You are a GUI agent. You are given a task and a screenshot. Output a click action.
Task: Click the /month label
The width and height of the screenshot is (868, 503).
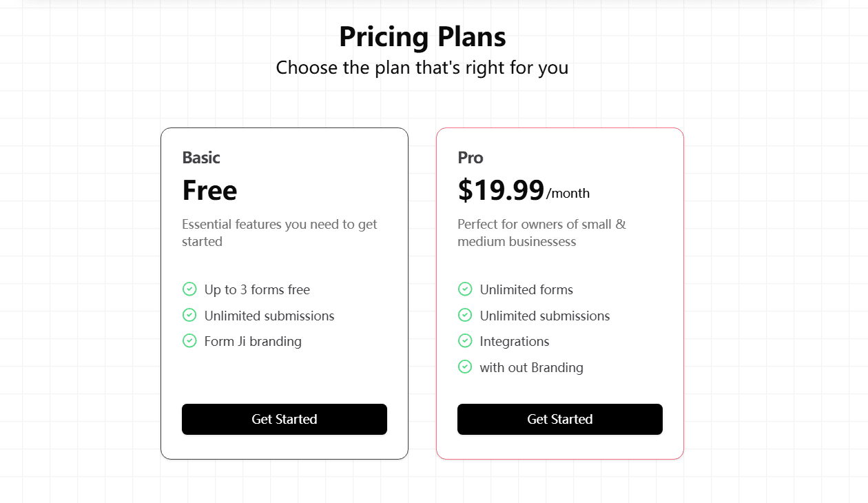tap(568, 194)
